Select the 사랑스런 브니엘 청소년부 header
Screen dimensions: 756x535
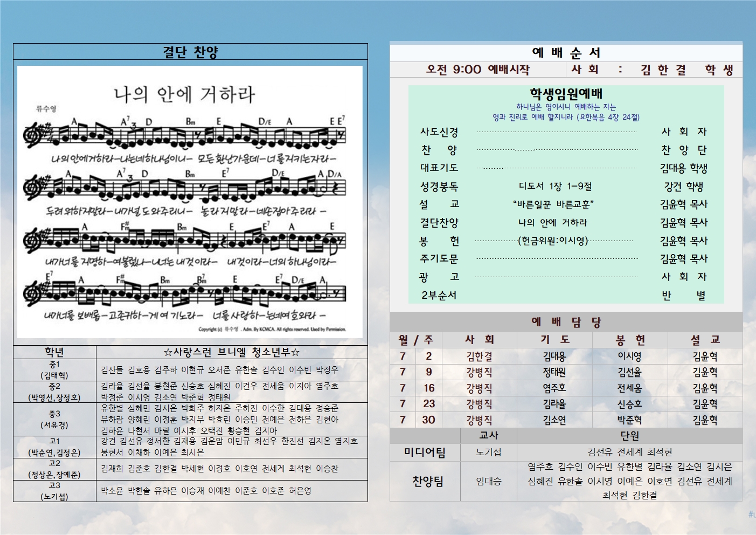click(x=232, y=352)
